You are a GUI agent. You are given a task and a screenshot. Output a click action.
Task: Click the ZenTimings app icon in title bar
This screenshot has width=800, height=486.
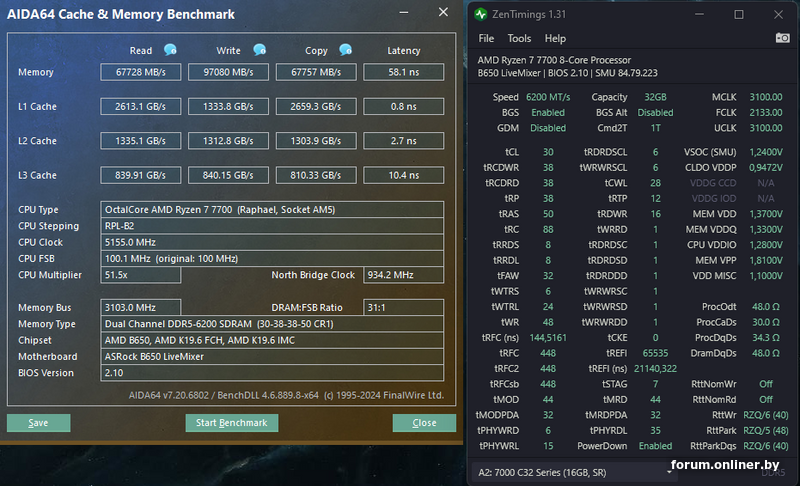click(x=482, y=14)
